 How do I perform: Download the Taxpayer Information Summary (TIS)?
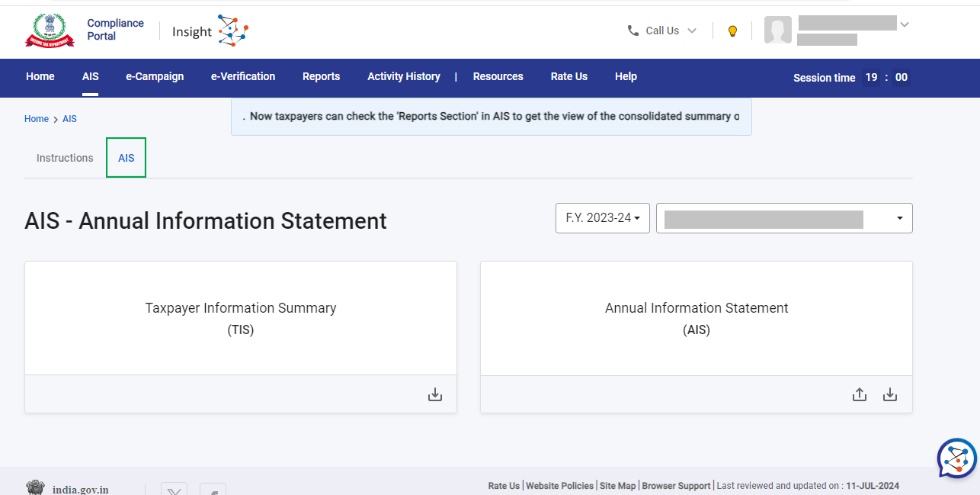tap(435, 394)
